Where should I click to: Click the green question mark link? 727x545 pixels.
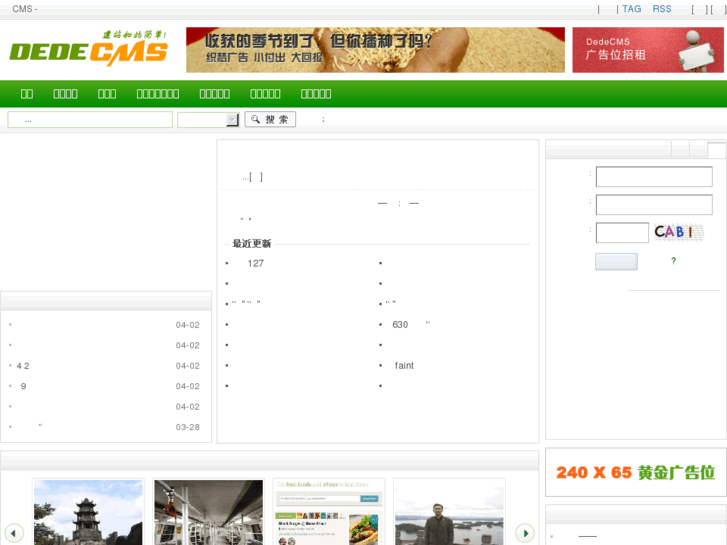(673, 261)
